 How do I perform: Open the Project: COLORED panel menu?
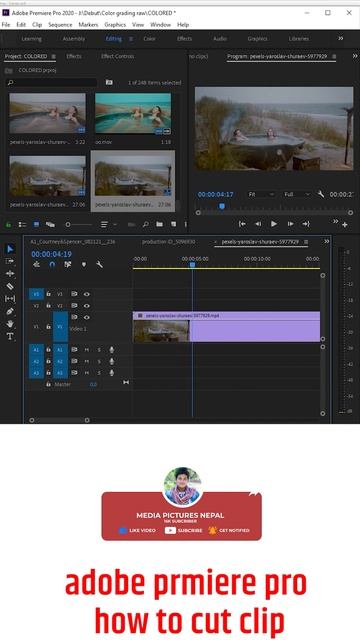pos(53,56)
